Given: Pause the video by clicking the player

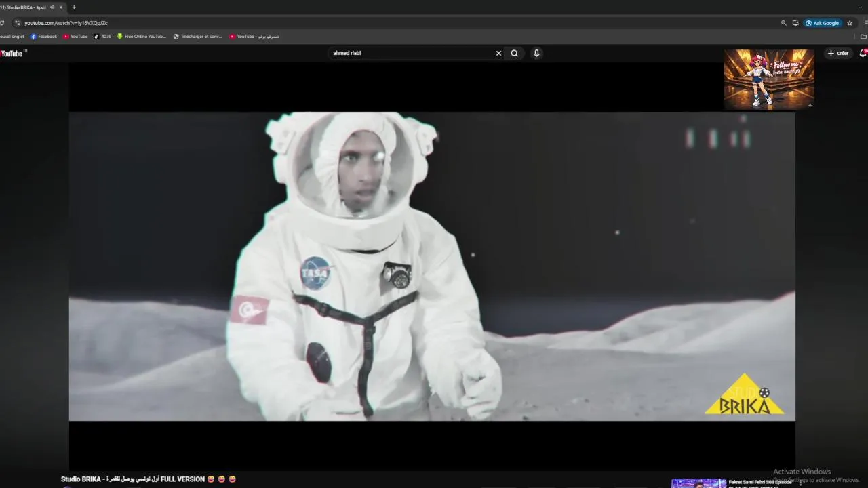Looking at the screenshot, I should 432,266.
